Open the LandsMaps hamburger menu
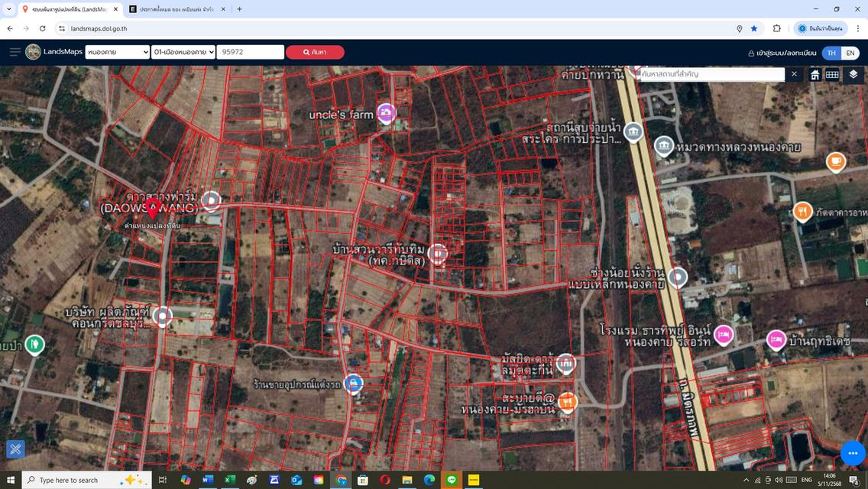This screenshot has width=868, height=489. 15,52
